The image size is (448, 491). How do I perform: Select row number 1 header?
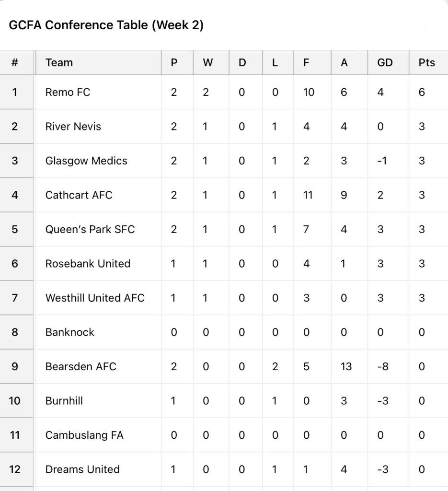(x=15, y=92)
